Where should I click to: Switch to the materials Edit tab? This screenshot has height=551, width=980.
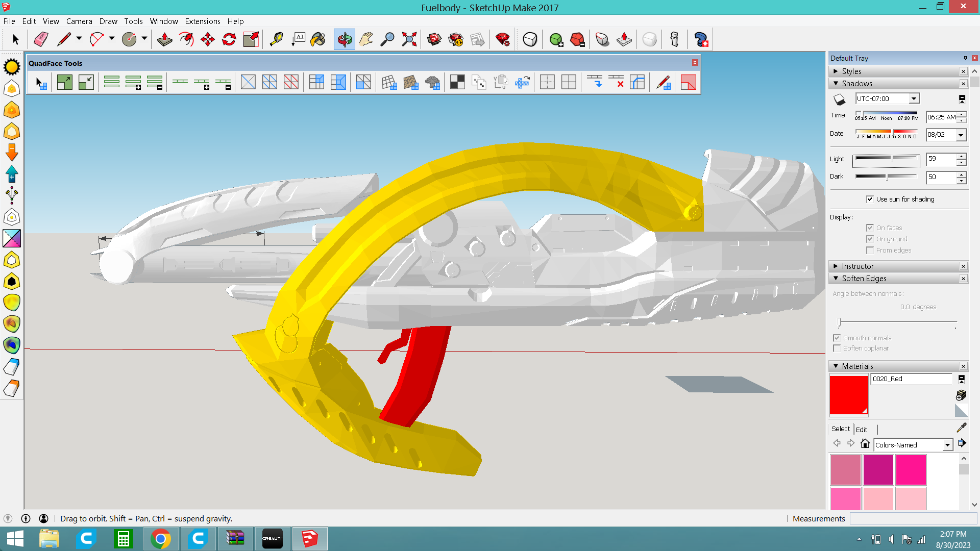click(862, 430)
